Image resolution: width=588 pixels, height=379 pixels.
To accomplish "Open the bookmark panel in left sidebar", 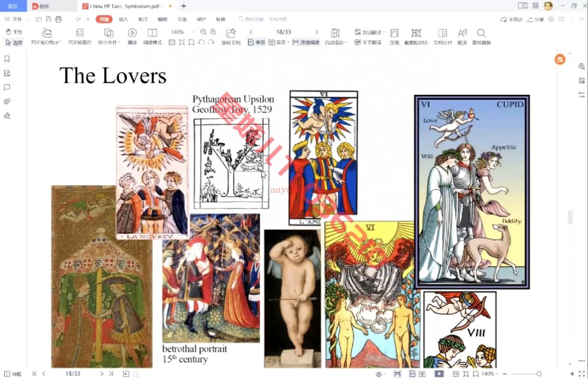I will pos(7,59).
